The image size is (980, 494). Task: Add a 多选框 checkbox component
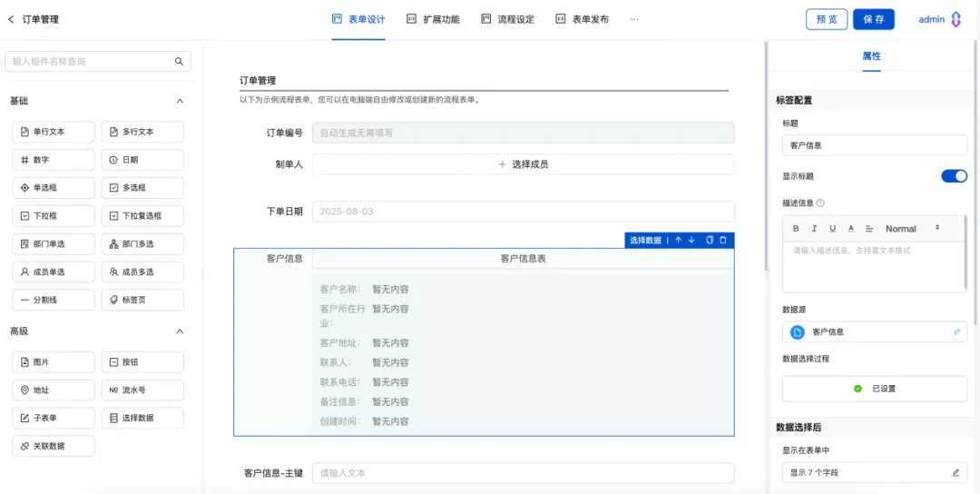pyautogui.click(x=142, y=188)
